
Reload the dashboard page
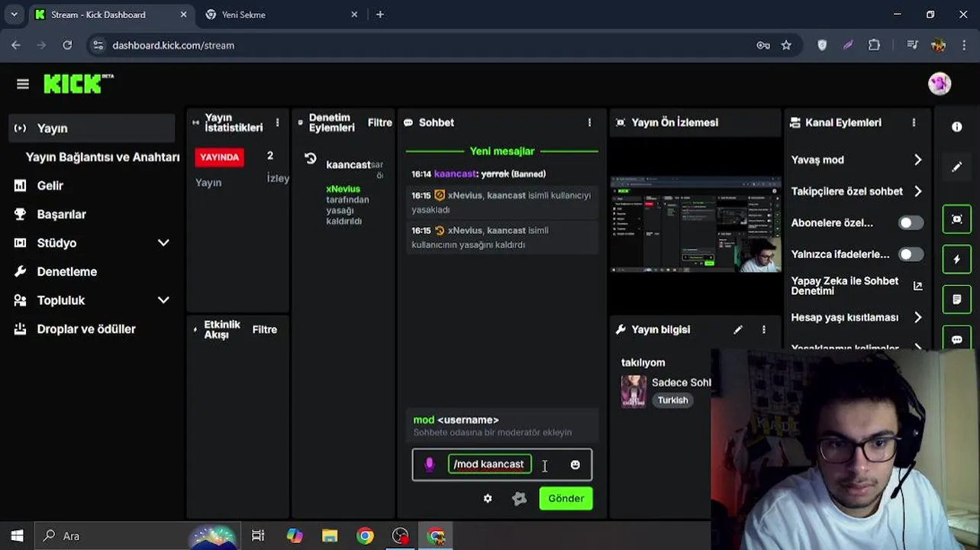tap(67, 45)
